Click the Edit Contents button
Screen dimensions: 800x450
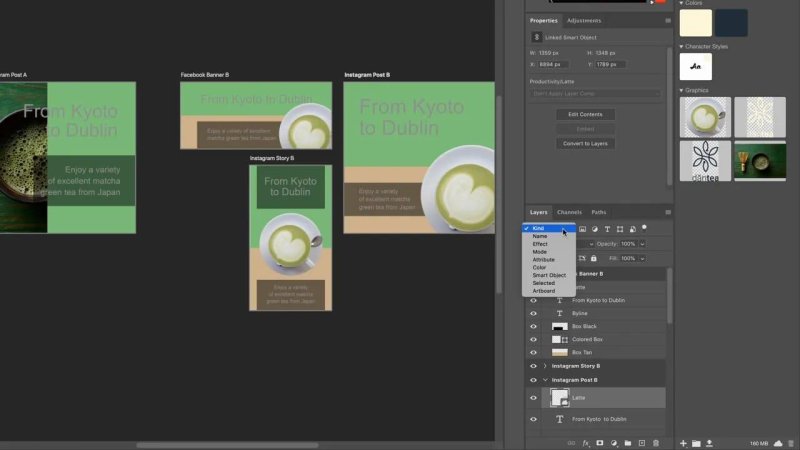pyautogui.click(x=585, y=114)
